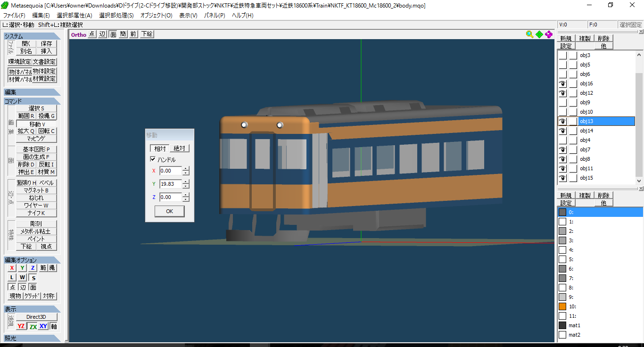Toggle 辺 in the edit options

[x=23, y=287]
